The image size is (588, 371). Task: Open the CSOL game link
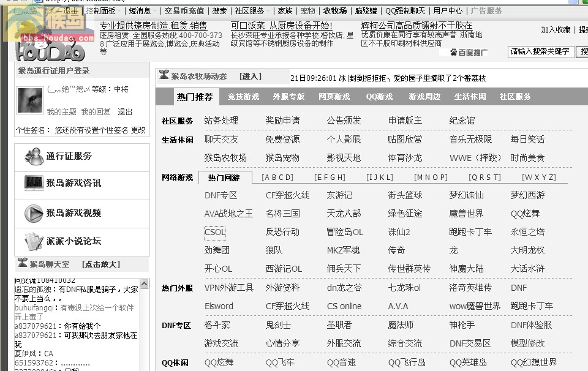215,233
